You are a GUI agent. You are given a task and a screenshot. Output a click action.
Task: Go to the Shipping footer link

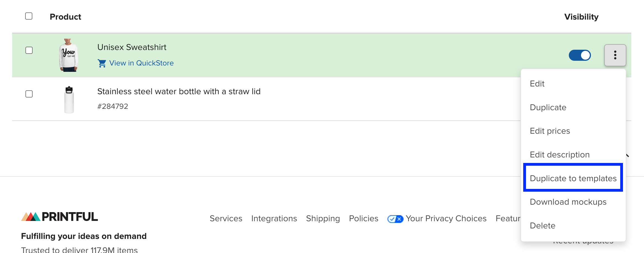click(323, 218)
